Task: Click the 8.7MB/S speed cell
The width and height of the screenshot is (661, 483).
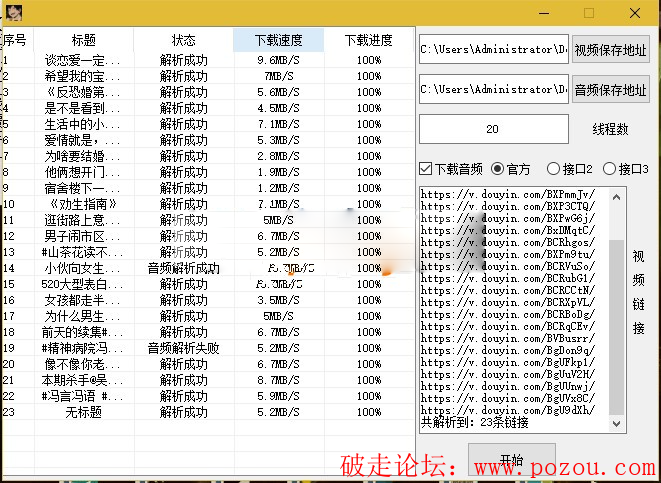Action: click(278, 381)
